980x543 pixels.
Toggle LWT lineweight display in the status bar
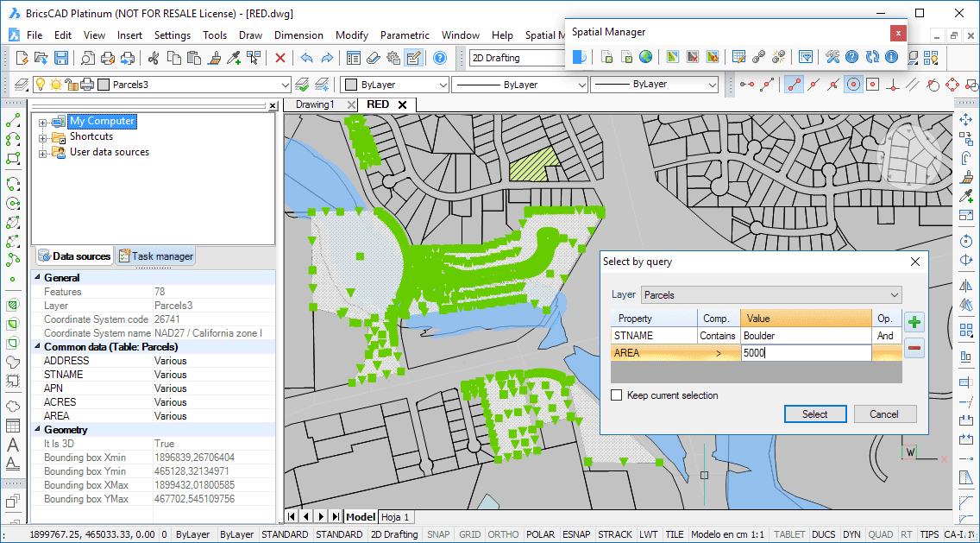[649, 534]
